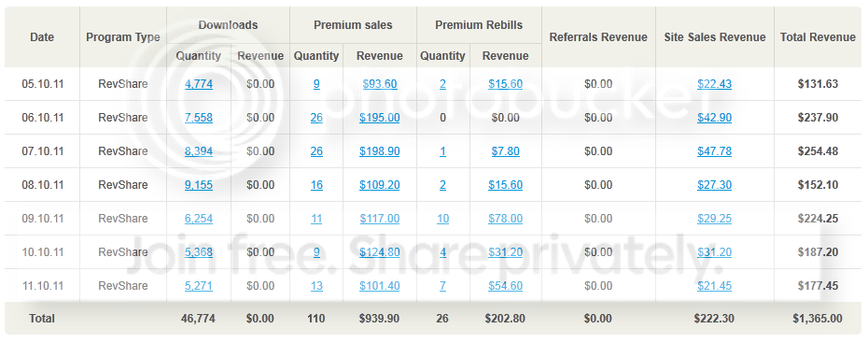
Task: Click premium sales revenue $93.60
Action: coord(380,84)
